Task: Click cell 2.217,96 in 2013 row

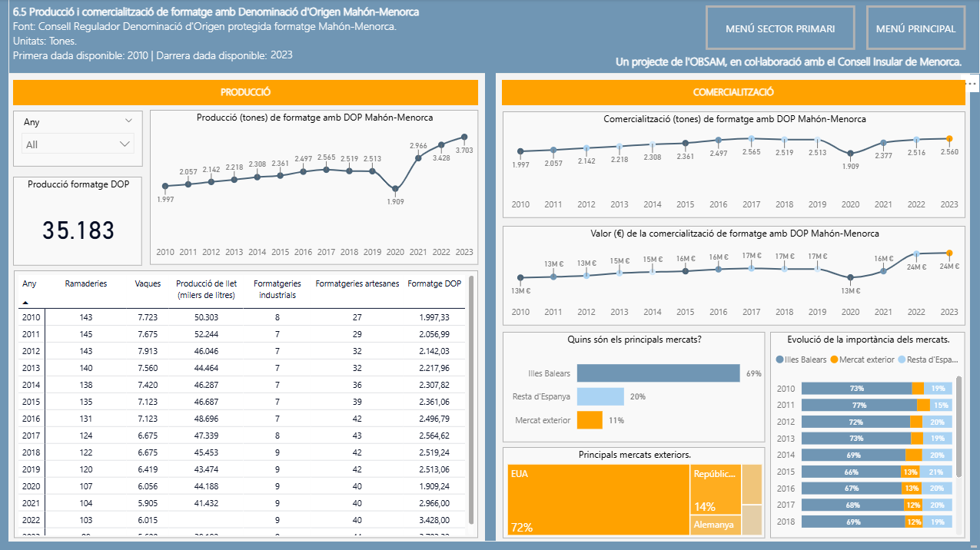Action: 434,368
